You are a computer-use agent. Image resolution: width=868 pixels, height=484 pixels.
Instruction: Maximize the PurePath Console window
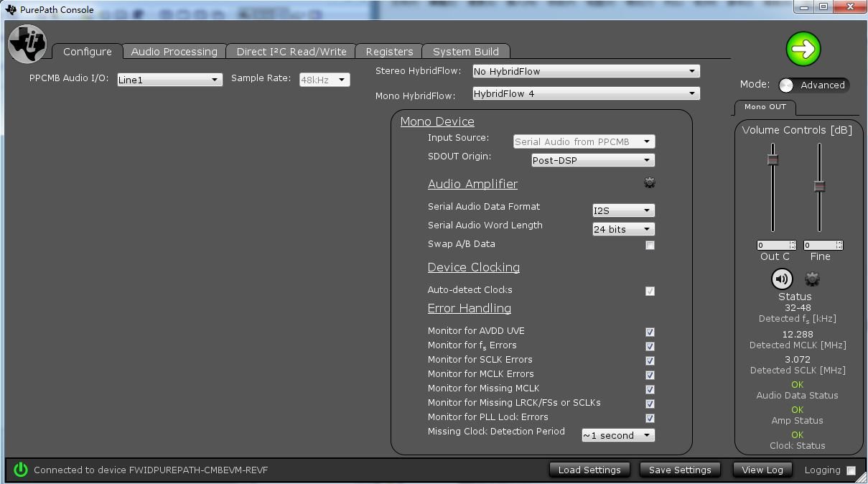pos(823,7)
